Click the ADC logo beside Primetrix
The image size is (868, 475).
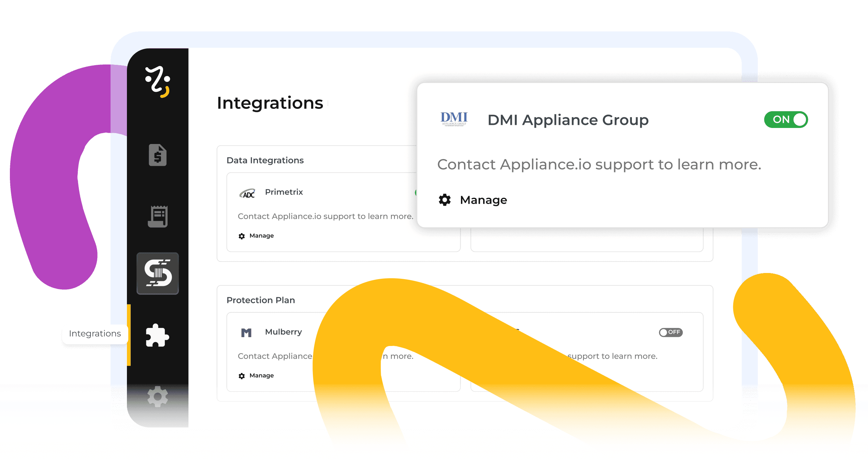point(247,193)
